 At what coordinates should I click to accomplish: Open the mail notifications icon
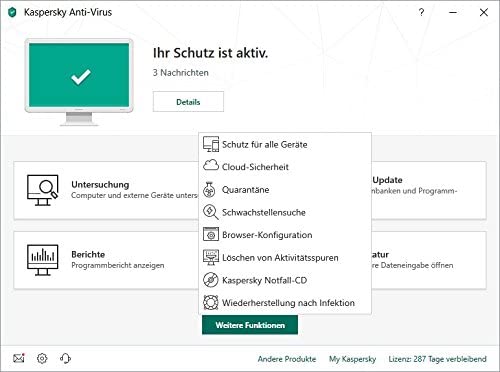coord(19,358)
